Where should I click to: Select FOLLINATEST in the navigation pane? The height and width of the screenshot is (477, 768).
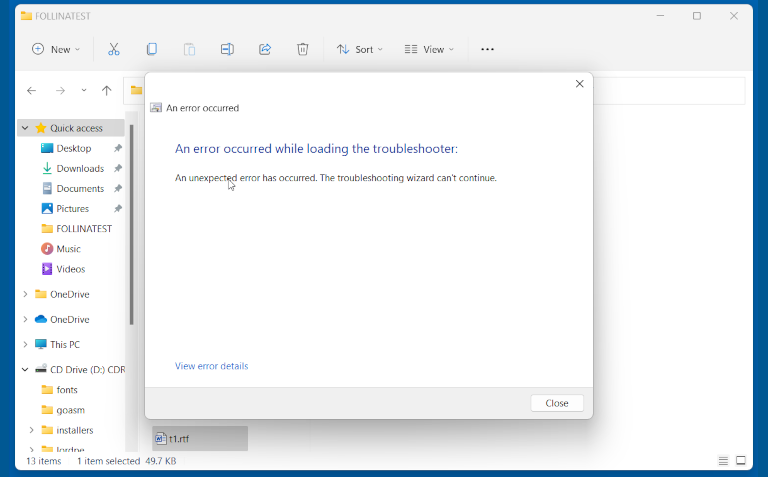tap(84, 228)
